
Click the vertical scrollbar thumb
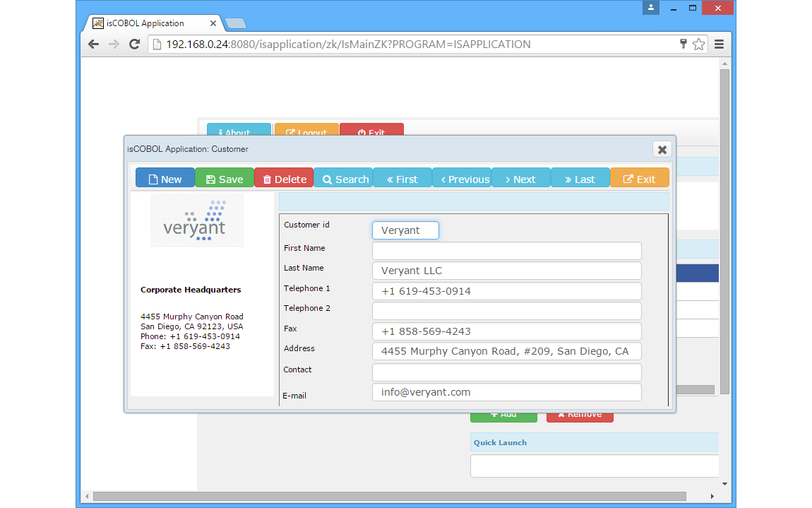click(x=724, y=230)
